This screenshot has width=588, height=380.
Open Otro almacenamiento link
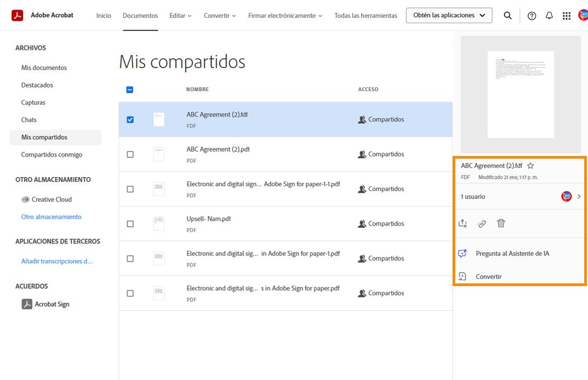(x=51, y=216)
